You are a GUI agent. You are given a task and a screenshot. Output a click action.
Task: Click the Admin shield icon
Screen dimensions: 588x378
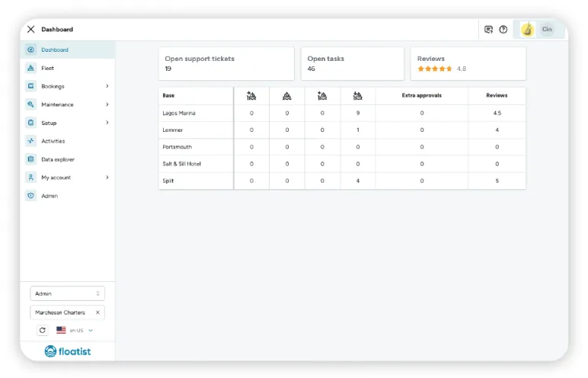[30, 196]
